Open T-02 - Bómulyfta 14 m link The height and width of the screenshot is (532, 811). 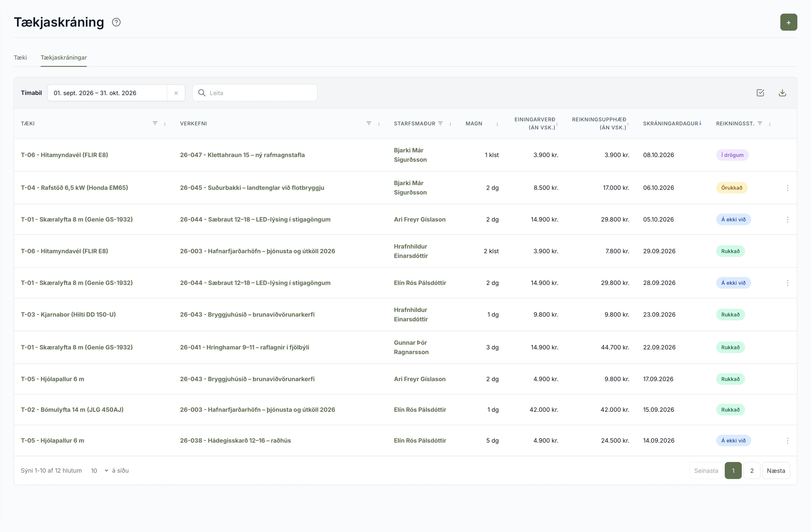[72, 409]
